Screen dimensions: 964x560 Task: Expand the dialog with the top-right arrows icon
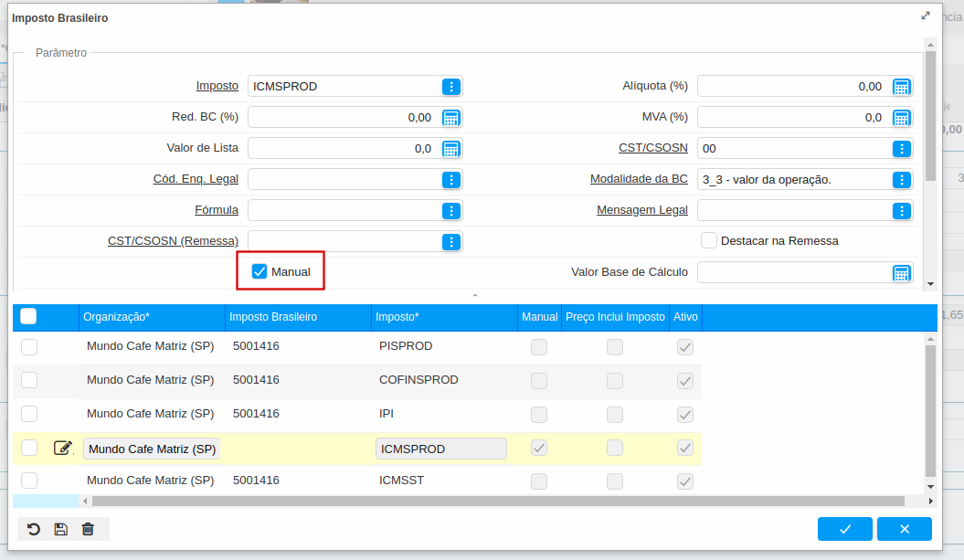(x=926, y=16)
